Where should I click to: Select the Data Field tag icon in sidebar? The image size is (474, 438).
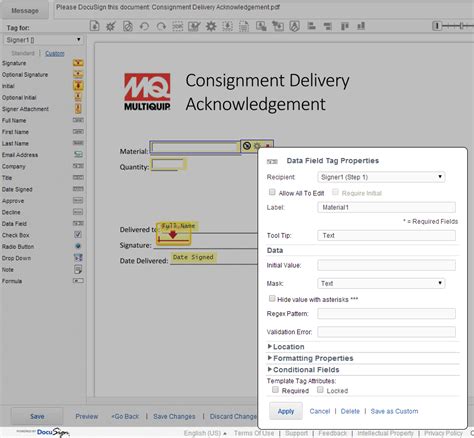[78, 223]
